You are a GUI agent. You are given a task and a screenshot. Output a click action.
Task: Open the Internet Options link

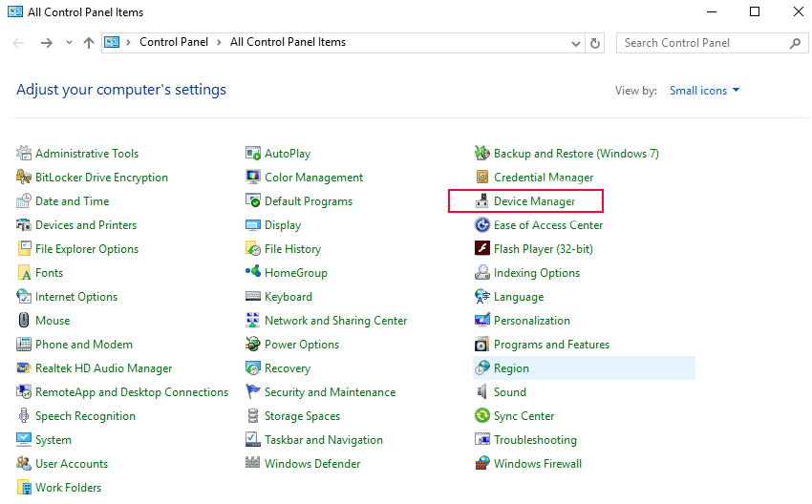pyautogui.click(x=76, y=297)
